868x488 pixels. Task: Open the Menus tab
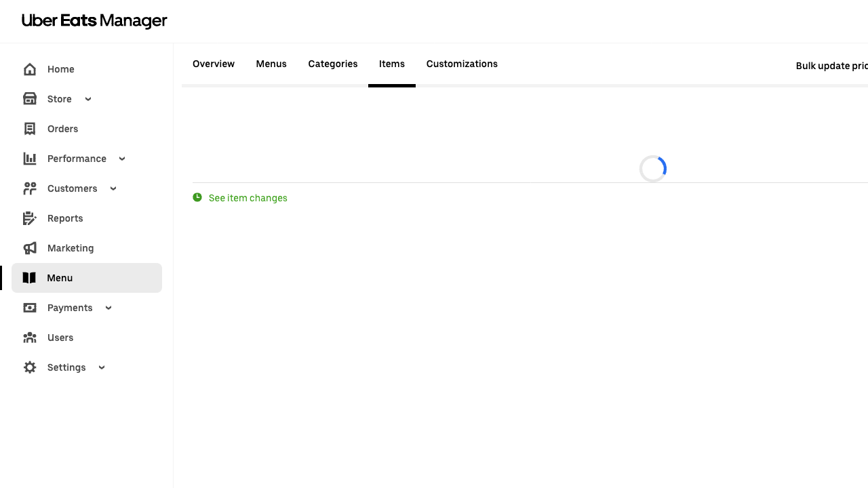click(271, 64)
